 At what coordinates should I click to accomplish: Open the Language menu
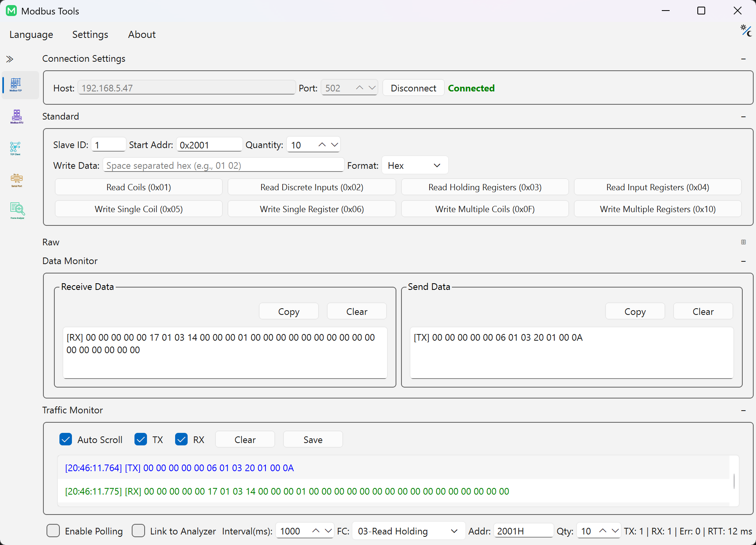(31, 35)
